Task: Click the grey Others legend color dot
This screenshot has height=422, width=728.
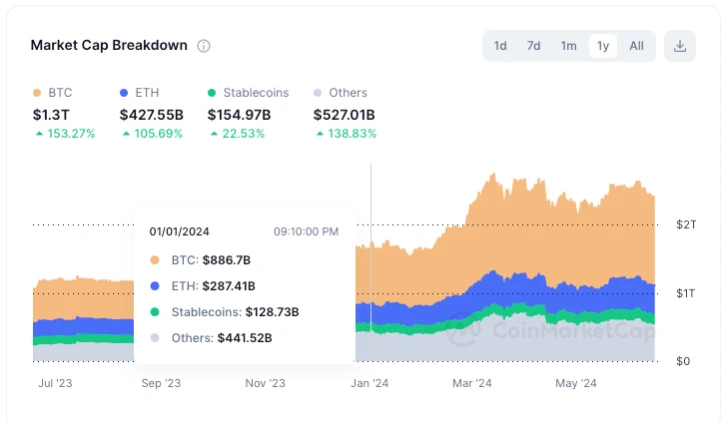Action: click(318, 93)
